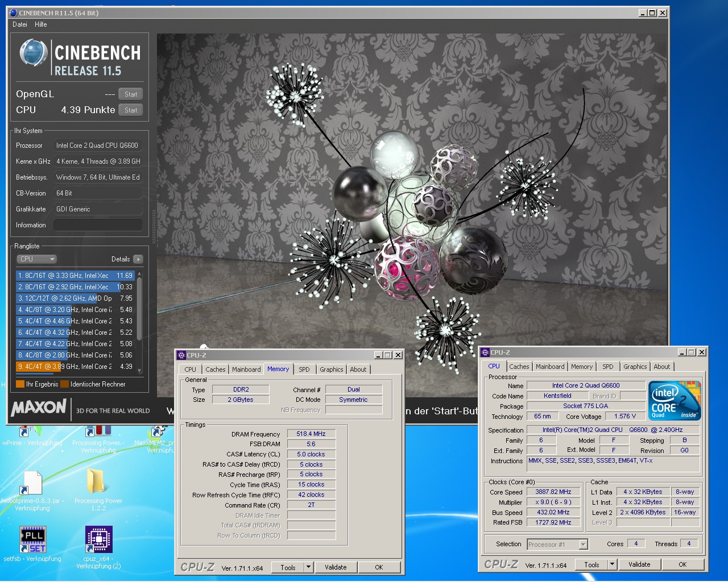Click the memory Type DDR2 field

point(241,389)
